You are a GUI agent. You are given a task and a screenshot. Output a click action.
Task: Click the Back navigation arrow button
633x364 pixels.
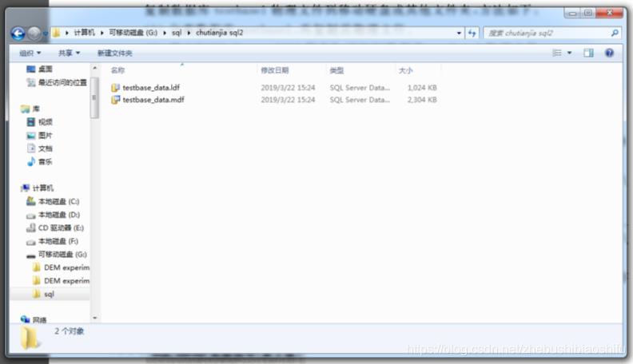click(18, 34)
